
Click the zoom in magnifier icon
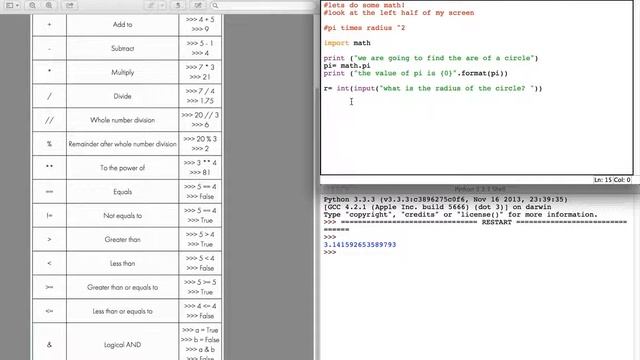pyautogui.click(x=49, y=5)
